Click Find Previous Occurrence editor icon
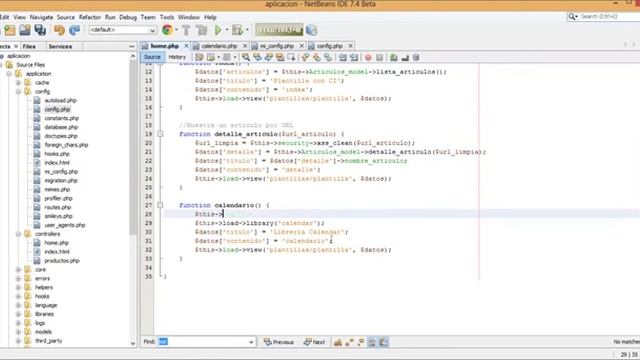 [x=257, y=58]
